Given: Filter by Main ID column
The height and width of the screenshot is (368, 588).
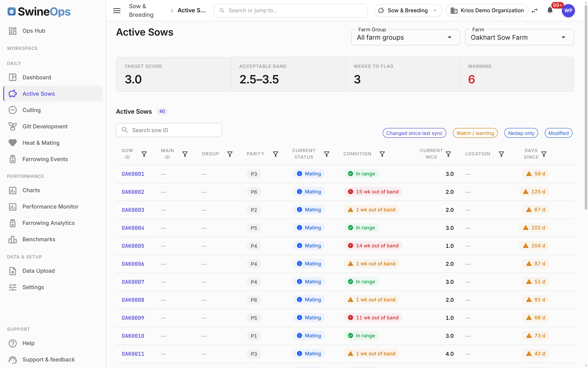Looking at the screenshot, I should point(185,154).
